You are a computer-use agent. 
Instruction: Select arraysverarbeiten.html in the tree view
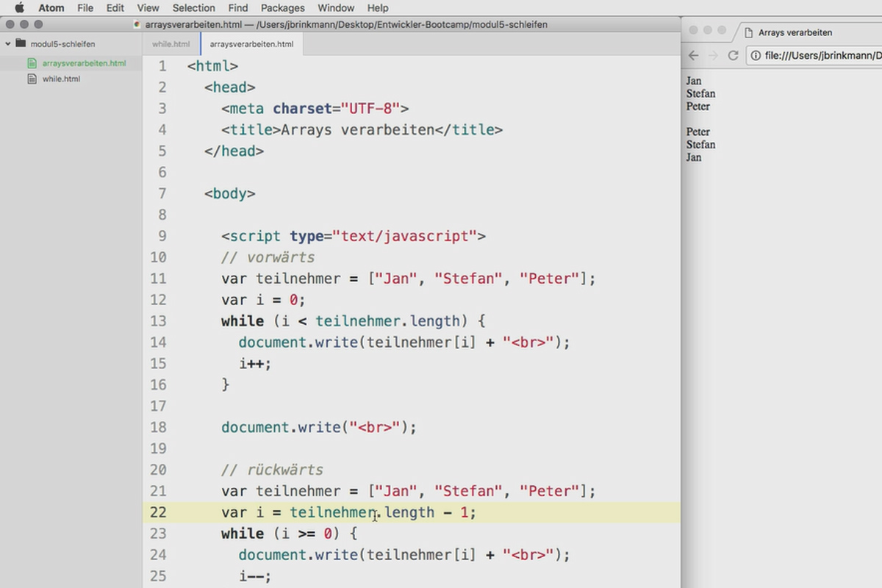pos(84,63)
